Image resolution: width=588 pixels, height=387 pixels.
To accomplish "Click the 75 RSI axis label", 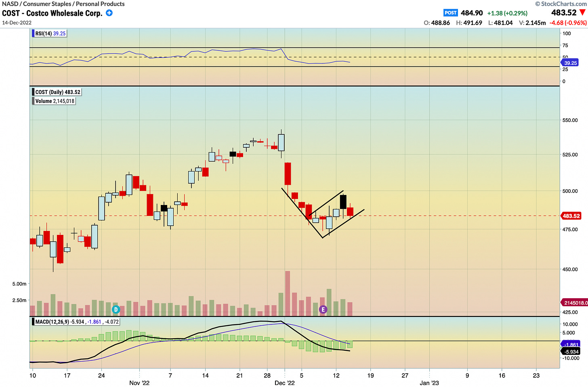I will pyautogui.click(x=565, y=45).
